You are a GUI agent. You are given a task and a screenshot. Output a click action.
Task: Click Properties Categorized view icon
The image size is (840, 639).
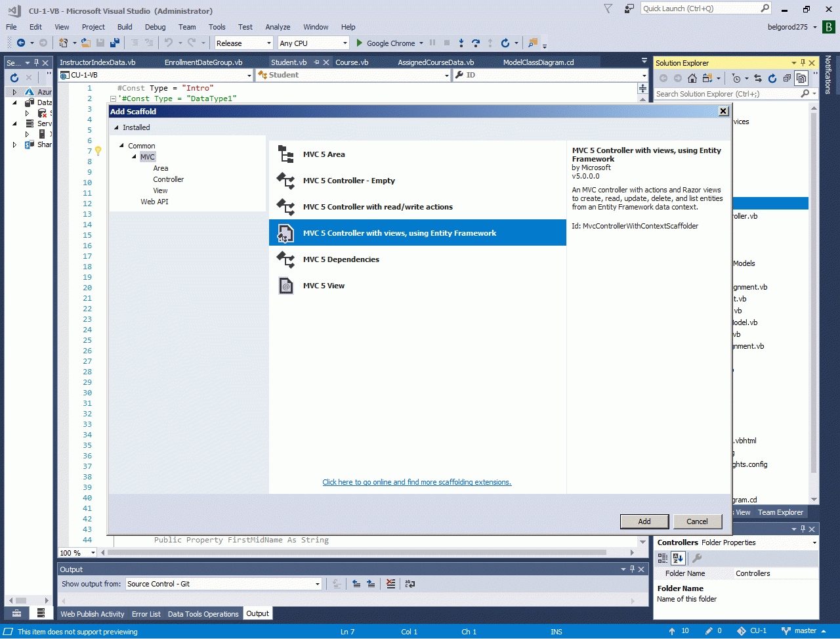click(663, 558)
